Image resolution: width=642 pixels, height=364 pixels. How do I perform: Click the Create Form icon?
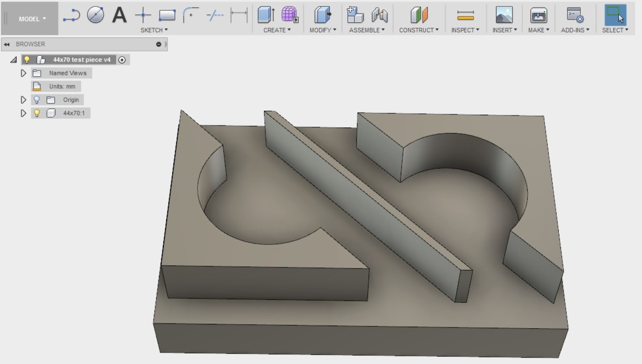pyautogui.click(x=289, y=14)
